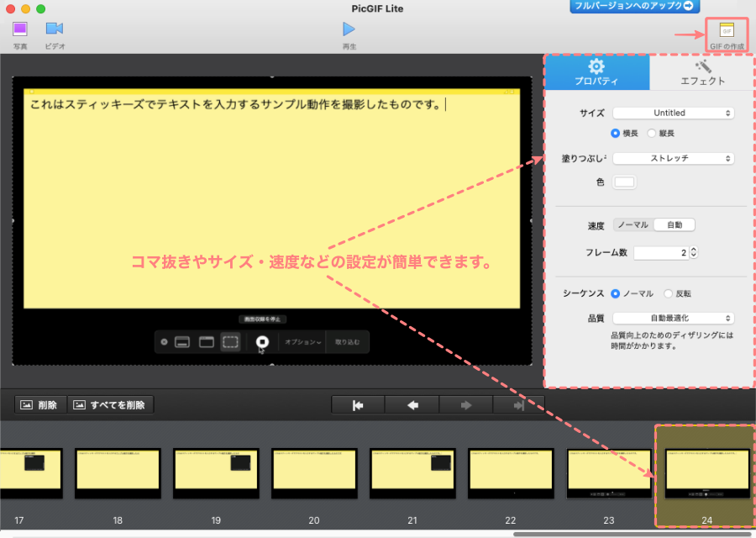The image size is (756, 538).
Task: Jump to last frame with skip-forward arrow
Action: (x=518, y=405)
